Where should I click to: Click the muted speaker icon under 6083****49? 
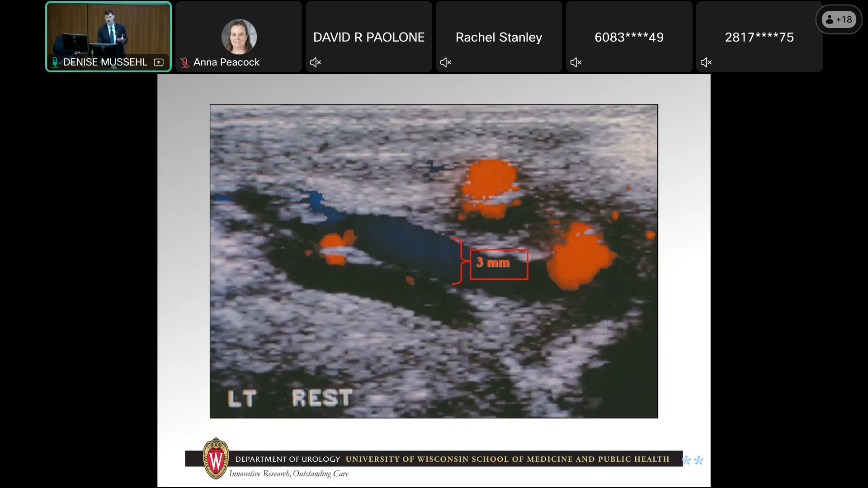tap(576, 62)
